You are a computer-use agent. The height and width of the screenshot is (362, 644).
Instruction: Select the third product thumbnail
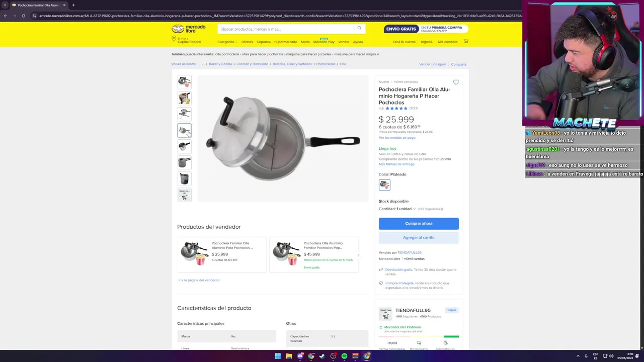184,114
